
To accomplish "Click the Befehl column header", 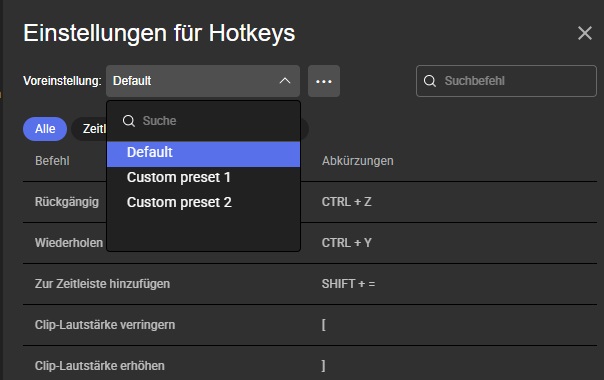I will click(x=52, y=161).
